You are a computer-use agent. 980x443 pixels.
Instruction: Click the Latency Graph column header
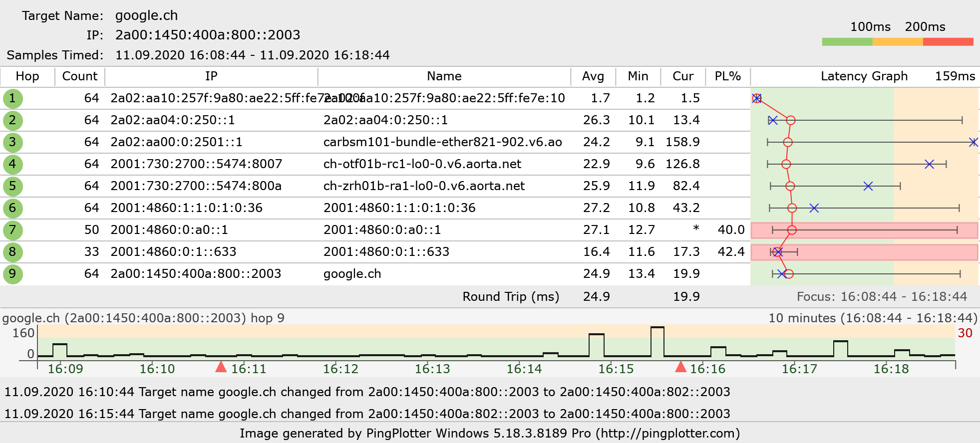[x=864, y=76]
